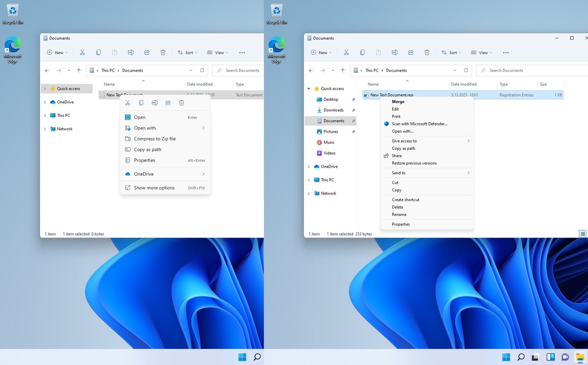Click scissors icon in new context menu
This screenshot has width=588, height=365.
pos(128,103)
